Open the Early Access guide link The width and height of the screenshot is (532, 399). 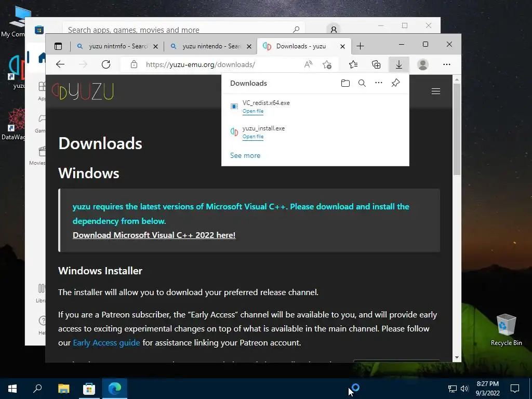click(107, 343)
